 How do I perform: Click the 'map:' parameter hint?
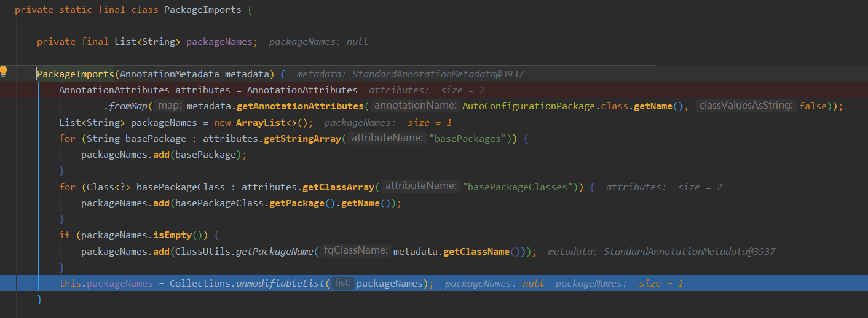tap(168, 106)
